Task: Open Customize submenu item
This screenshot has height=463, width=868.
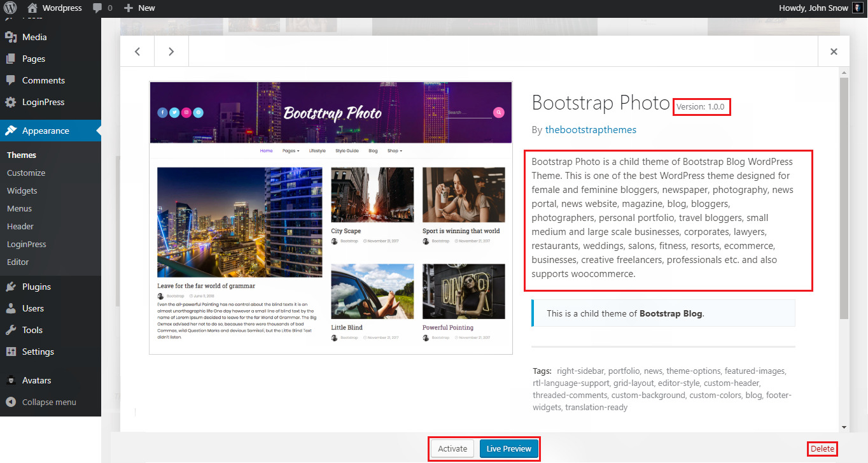Action: click(x=26, y=173)
